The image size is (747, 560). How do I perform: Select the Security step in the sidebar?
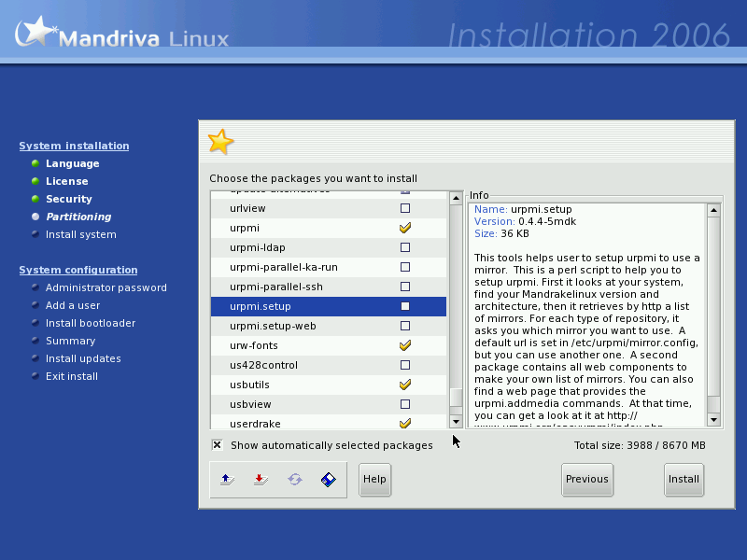pos(68,199)
